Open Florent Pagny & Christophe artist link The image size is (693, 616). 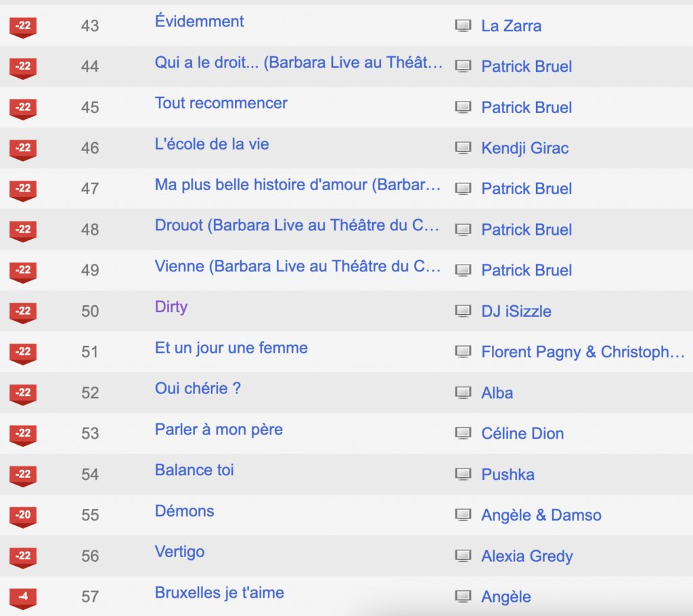click(583, 352)
